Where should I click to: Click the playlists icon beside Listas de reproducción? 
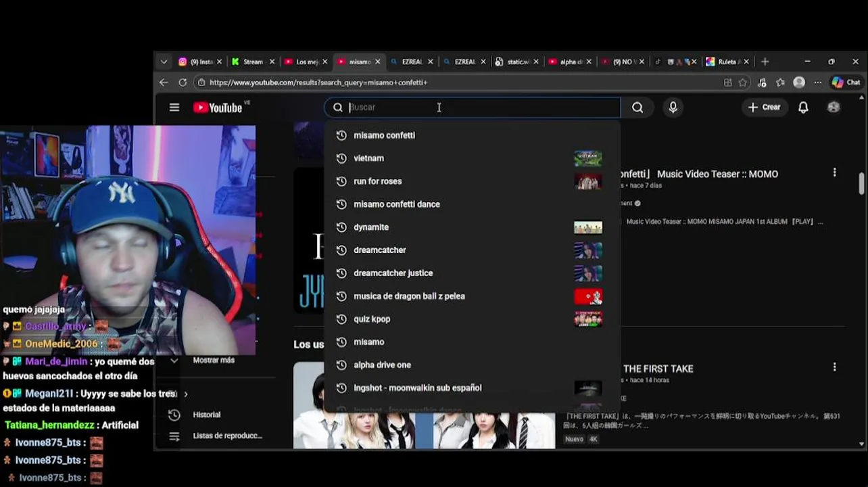coord(174,436)
